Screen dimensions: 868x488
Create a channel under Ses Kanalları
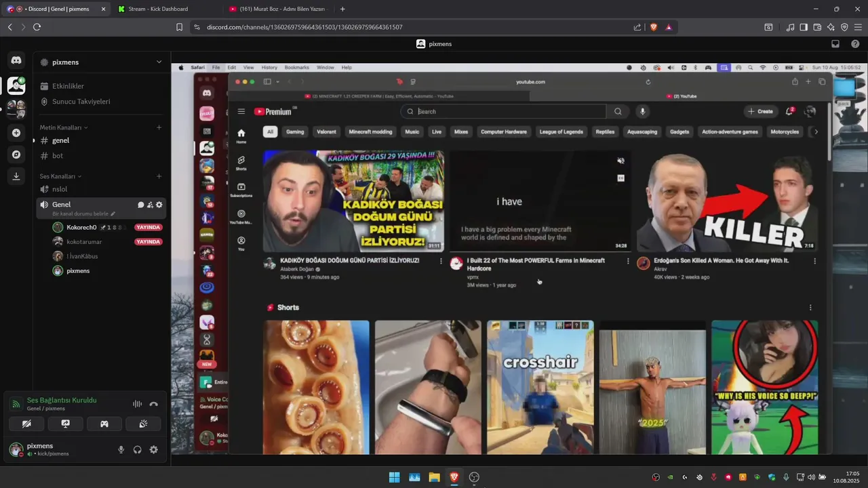tap(159, 176)
